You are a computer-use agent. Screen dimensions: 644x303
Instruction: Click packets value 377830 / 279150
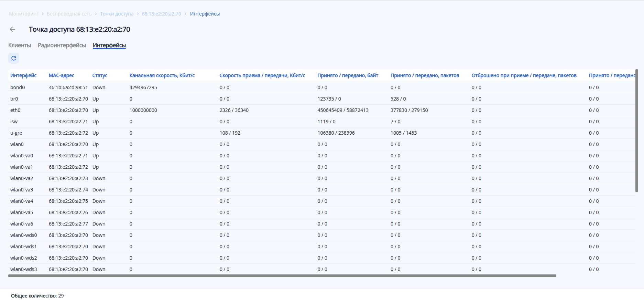(409, 110)
